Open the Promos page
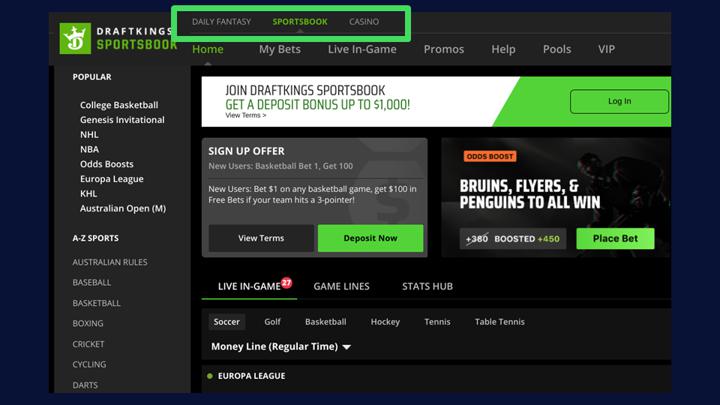Viewport: 720px width, 405px height. pyautogui.click(x=444, y=49)
